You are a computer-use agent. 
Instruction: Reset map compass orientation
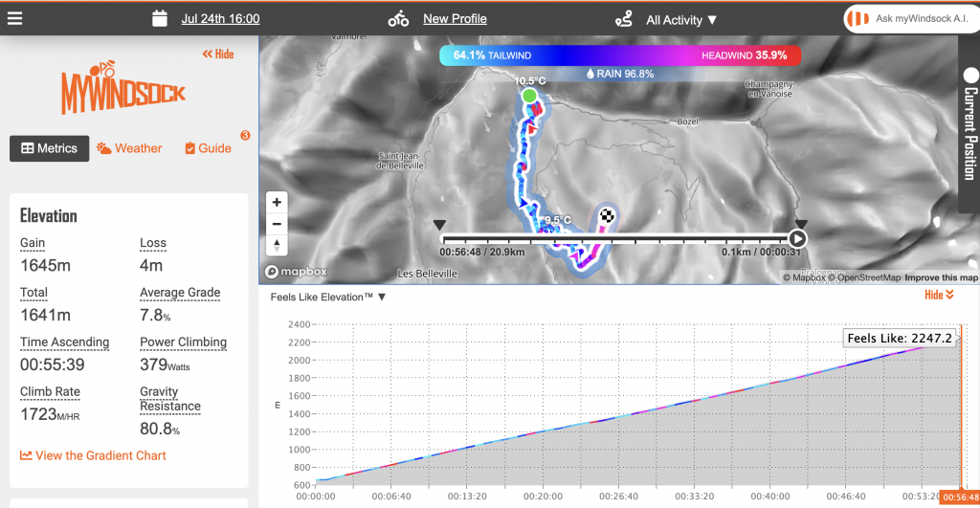277,245
